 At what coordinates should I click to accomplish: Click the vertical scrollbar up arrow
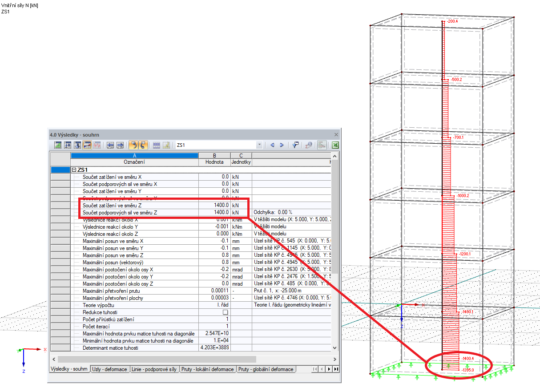[335, 156]
